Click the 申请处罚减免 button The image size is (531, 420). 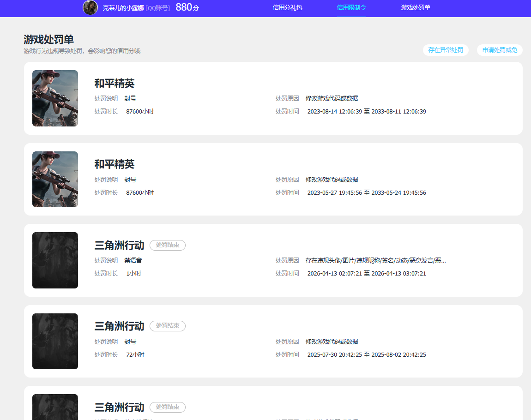click(x=500, y=50)
